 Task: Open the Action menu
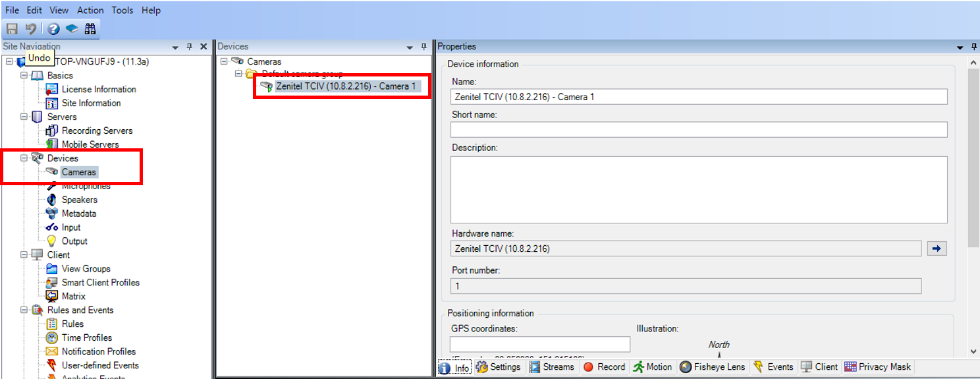click(x=90, y=11)
